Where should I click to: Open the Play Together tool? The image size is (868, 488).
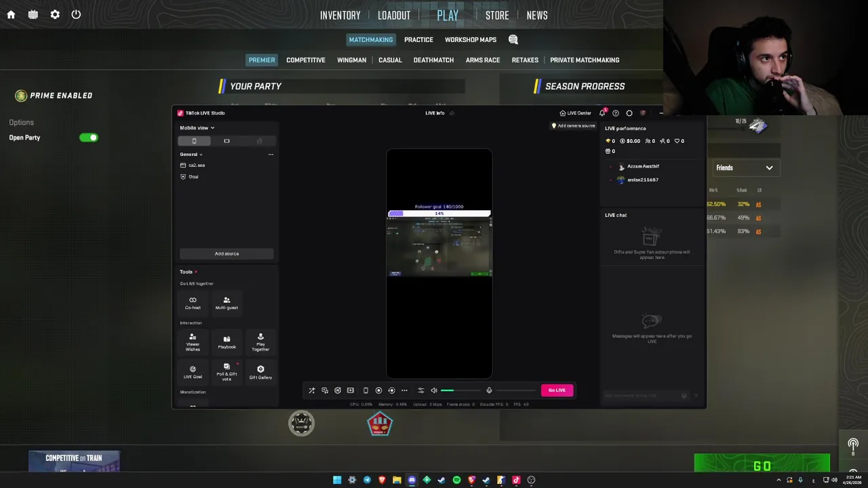click(260, 342)
